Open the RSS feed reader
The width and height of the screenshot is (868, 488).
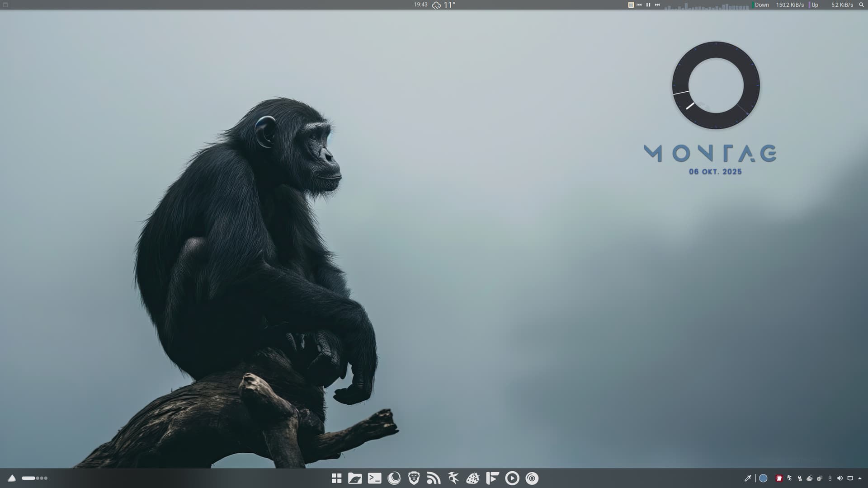pyautogui.click(x=434, y=478)
